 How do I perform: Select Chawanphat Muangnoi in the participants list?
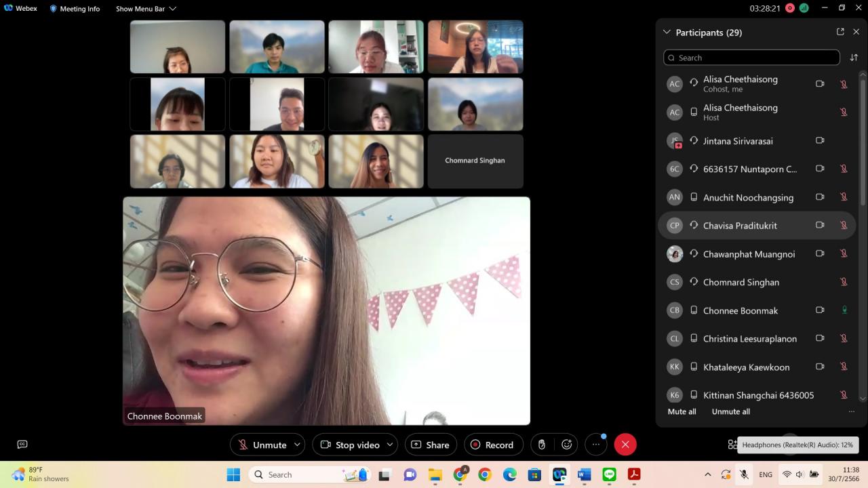pos(757,253)
